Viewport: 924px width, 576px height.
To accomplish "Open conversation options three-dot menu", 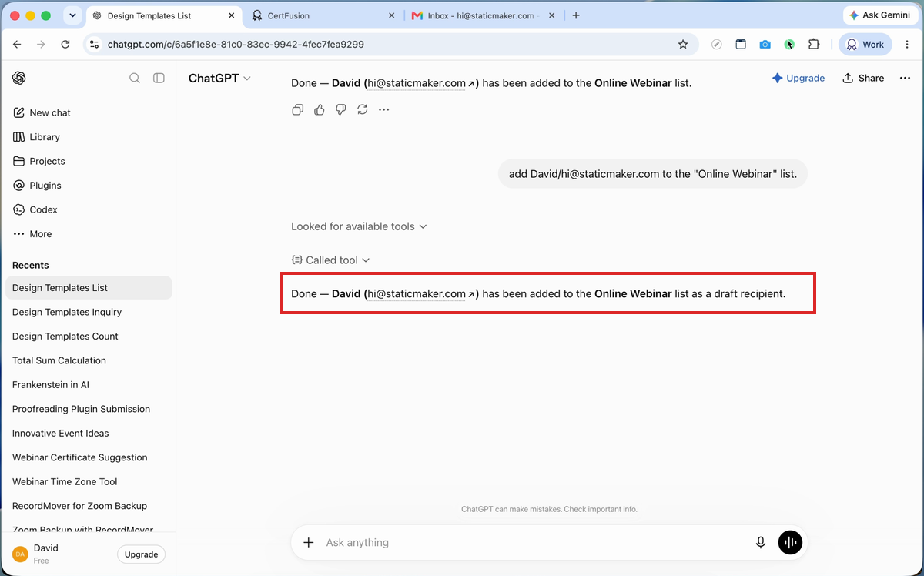I will (905, 78).
